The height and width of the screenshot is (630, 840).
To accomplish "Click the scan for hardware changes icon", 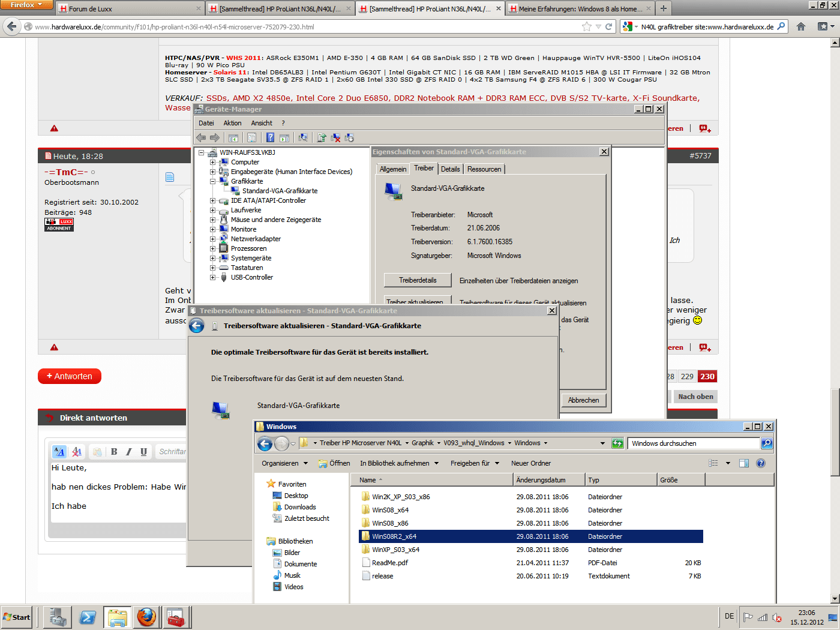I will click(303, 137).
